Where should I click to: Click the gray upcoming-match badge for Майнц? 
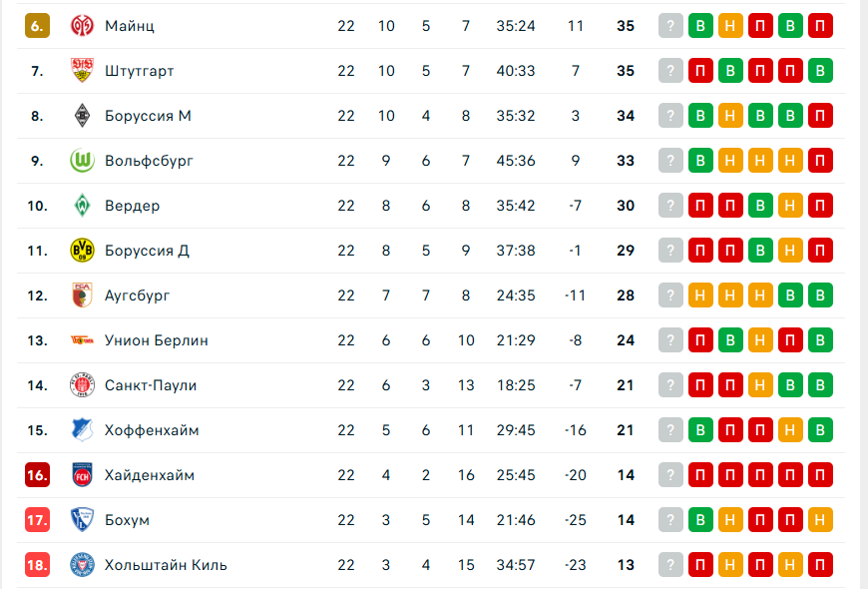pyautogui.click(x=670, y=26)
